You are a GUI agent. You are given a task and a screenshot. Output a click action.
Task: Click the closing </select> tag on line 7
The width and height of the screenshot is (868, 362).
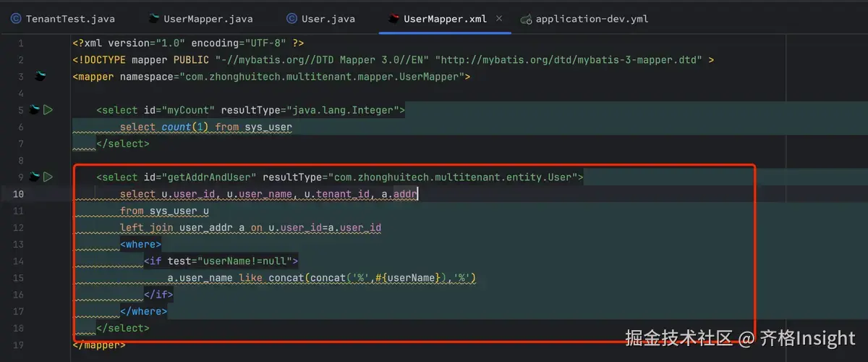123,143
